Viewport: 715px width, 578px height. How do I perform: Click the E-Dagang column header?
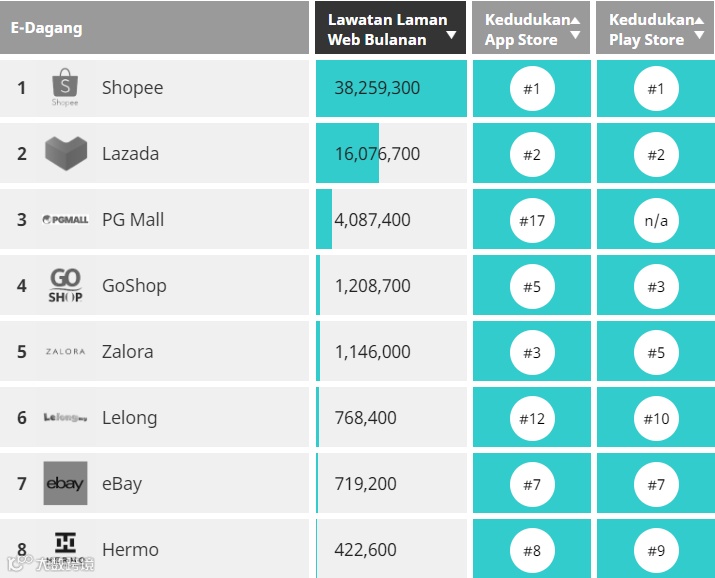47,28
